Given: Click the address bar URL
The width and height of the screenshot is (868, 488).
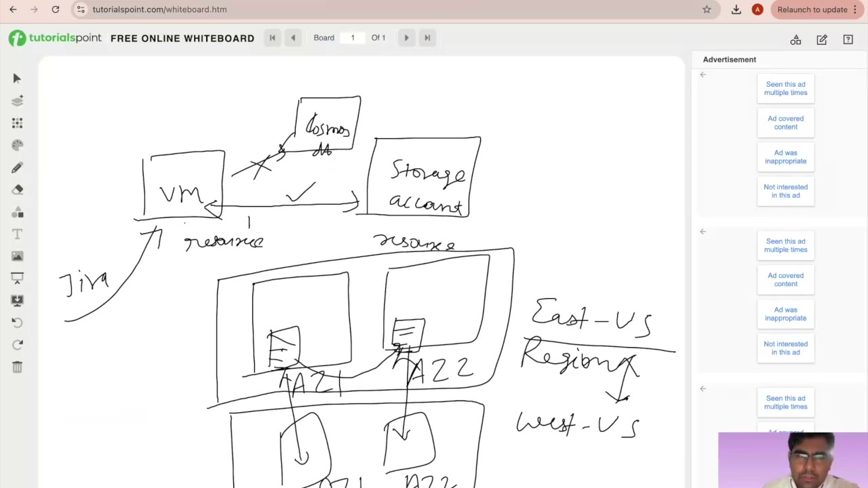Looking at the screenshot, I should tap(159, 9).
